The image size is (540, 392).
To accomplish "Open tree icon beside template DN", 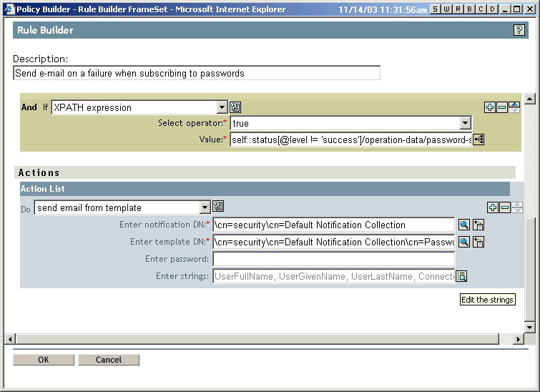I will click(478, 242).
